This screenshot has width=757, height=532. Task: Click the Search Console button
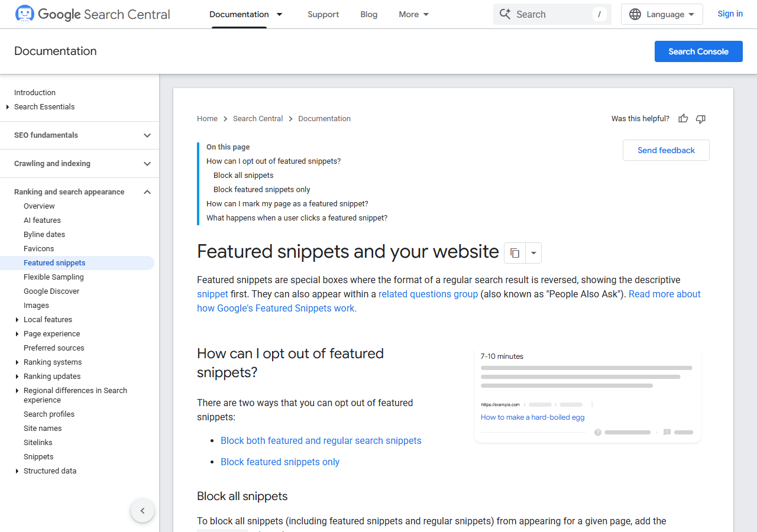(698, 51)
